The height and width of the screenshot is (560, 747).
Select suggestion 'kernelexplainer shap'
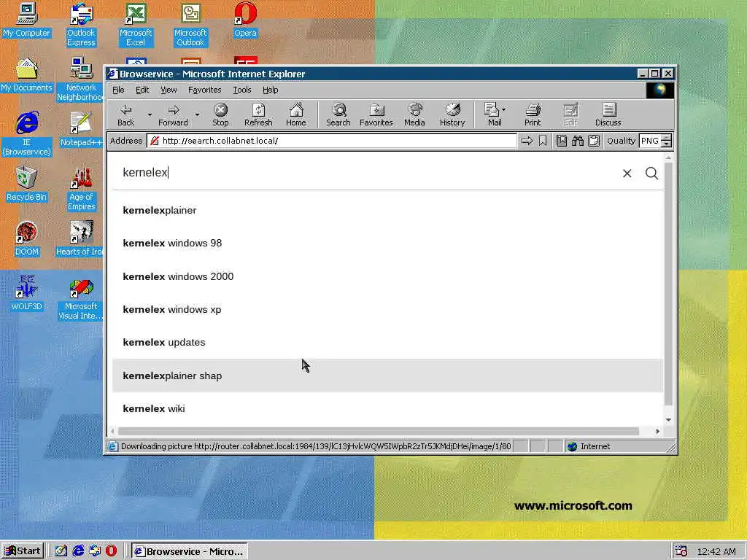[x=387, y=376]
